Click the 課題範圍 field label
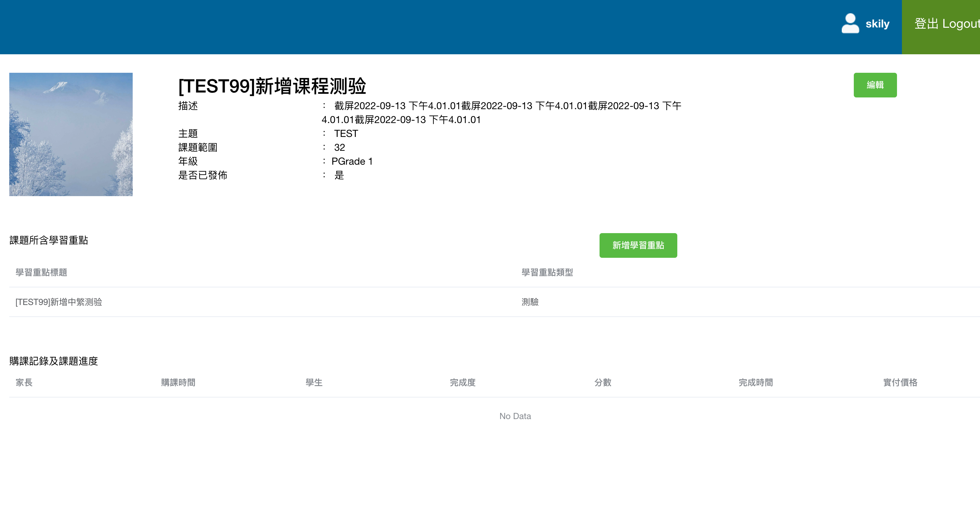This screenshot has height=531, width=980. click(198, 147)
